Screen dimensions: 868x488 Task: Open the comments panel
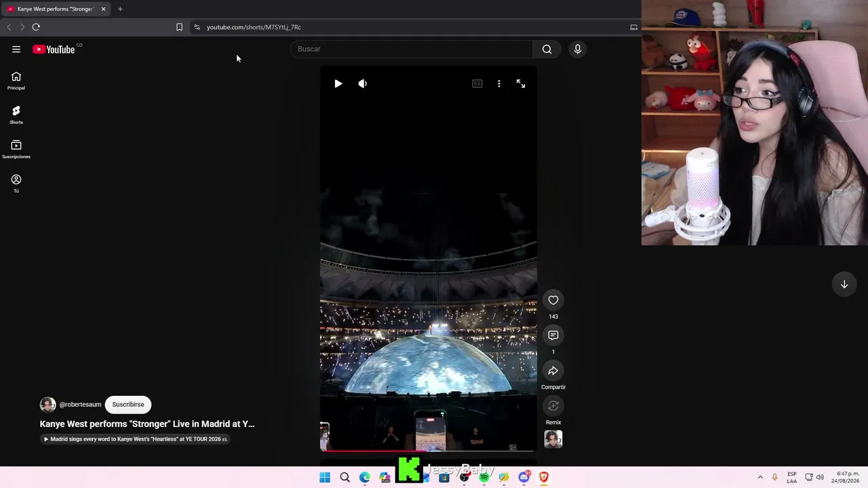click(553, 335)
